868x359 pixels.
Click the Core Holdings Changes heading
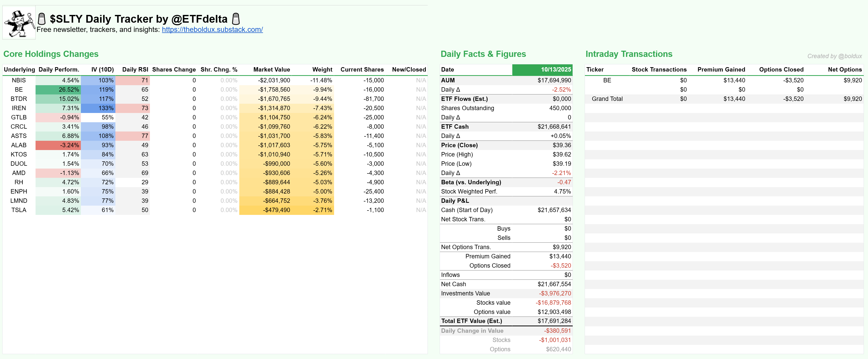tap(51, 54)
